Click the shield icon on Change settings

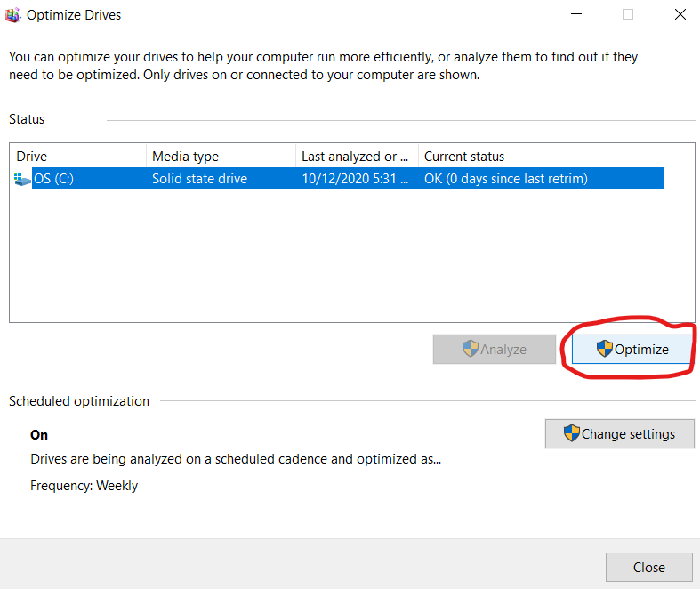pyautogui.click(x=571, y=433)
